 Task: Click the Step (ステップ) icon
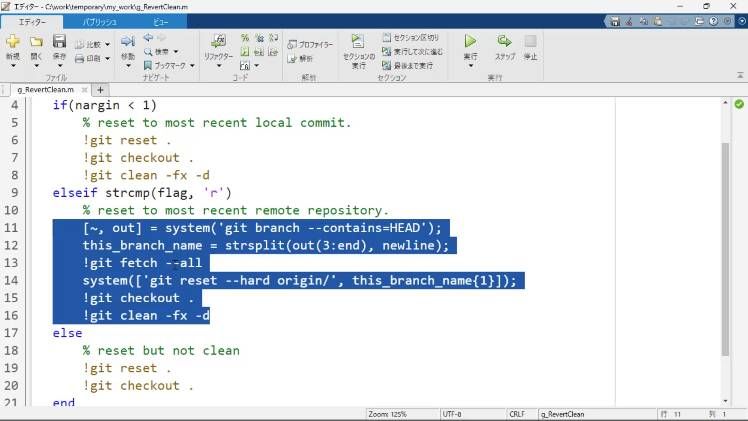tap(504, 41)
